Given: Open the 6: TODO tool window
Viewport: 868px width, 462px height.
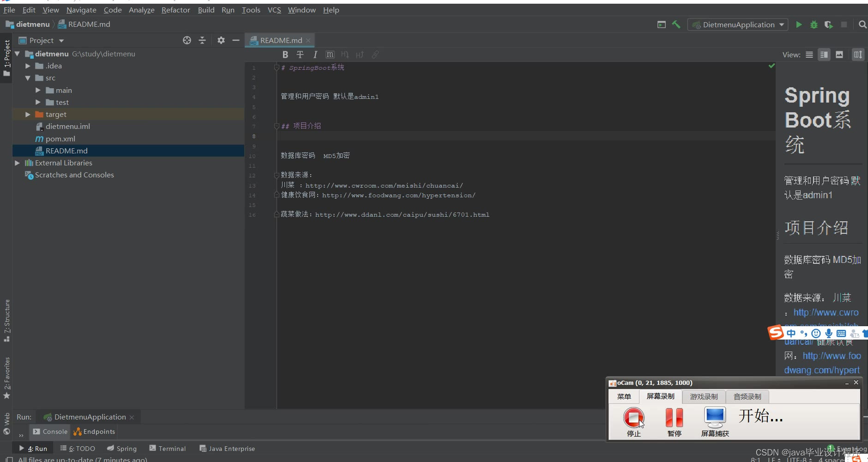Looking at the screenshot, I should pos(78,448).
